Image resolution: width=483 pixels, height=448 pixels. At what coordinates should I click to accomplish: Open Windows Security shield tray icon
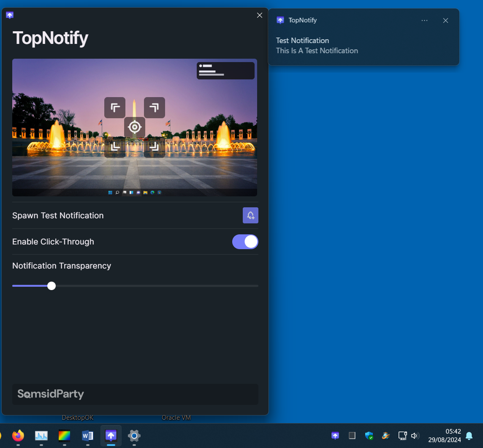[x=369, y=436]
